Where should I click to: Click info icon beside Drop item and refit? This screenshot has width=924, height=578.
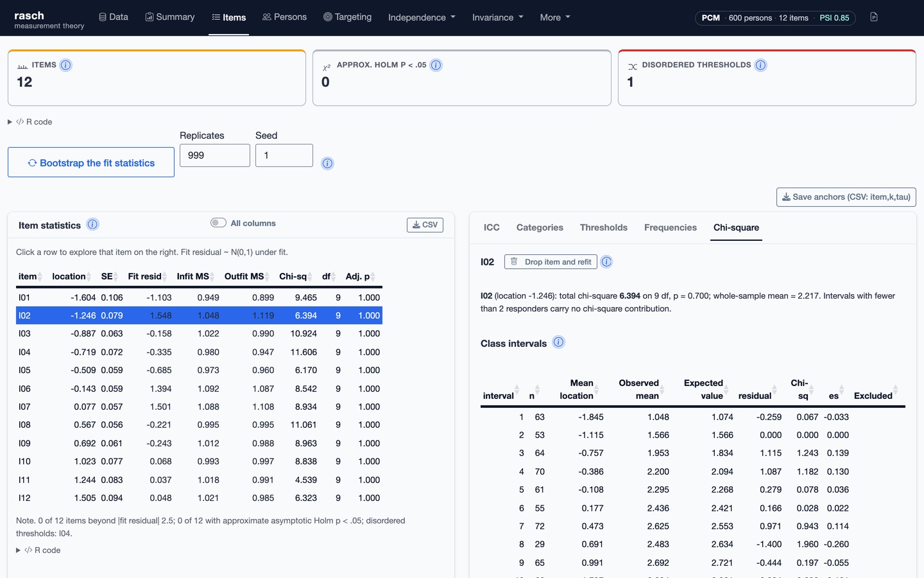click(x=606, y=261)
